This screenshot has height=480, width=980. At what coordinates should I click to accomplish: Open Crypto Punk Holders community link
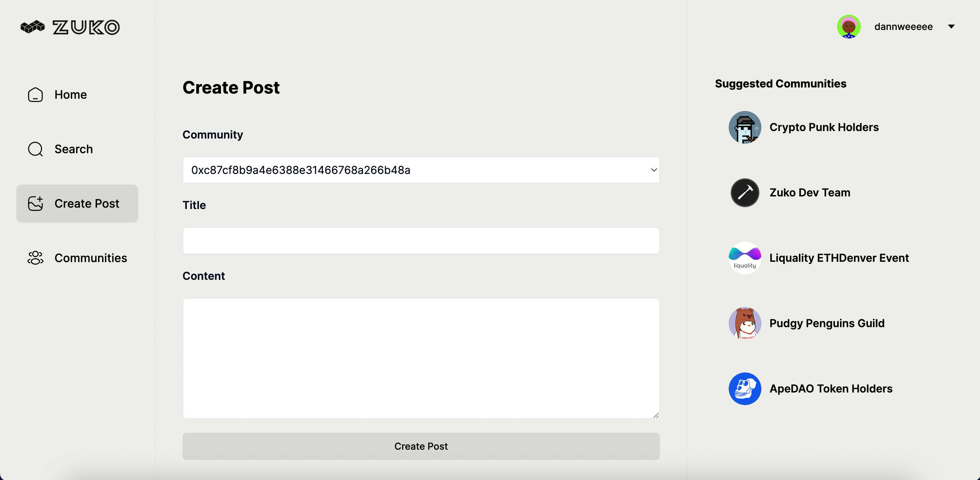tap(824, 127)
